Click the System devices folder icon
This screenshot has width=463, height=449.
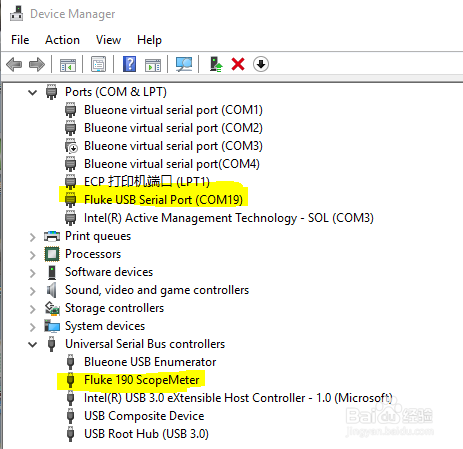pos(52,326)
